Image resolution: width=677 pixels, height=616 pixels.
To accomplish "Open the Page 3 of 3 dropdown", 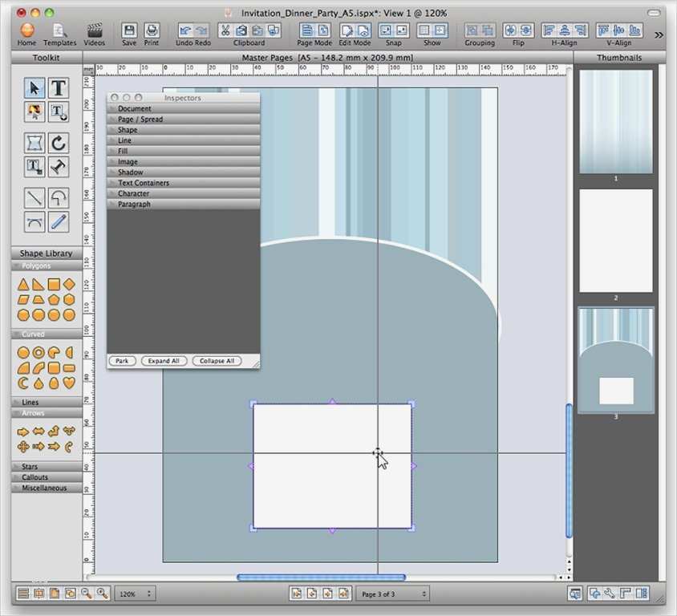I will point(393,594).
